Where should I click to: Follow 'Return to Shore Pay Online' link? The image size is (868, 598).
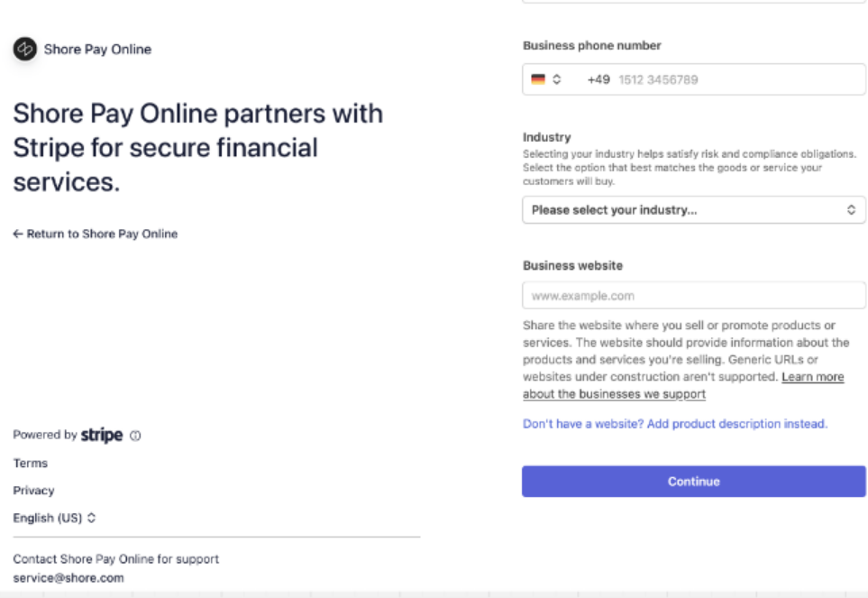(x=102, y=234)
